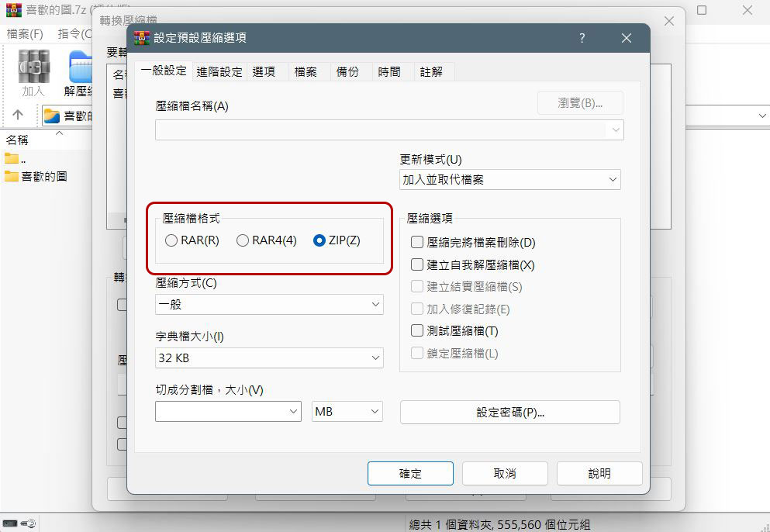Screen dimensions: 770x532
Task: Open the 更新模式(U) dropdown
Action: click(509, 180)
